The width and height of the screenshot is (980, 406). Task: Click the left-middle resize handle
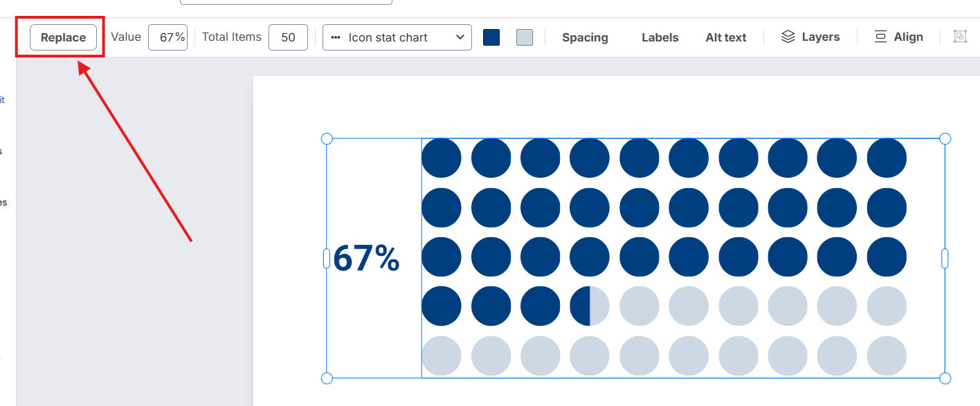tap(327, 259)
